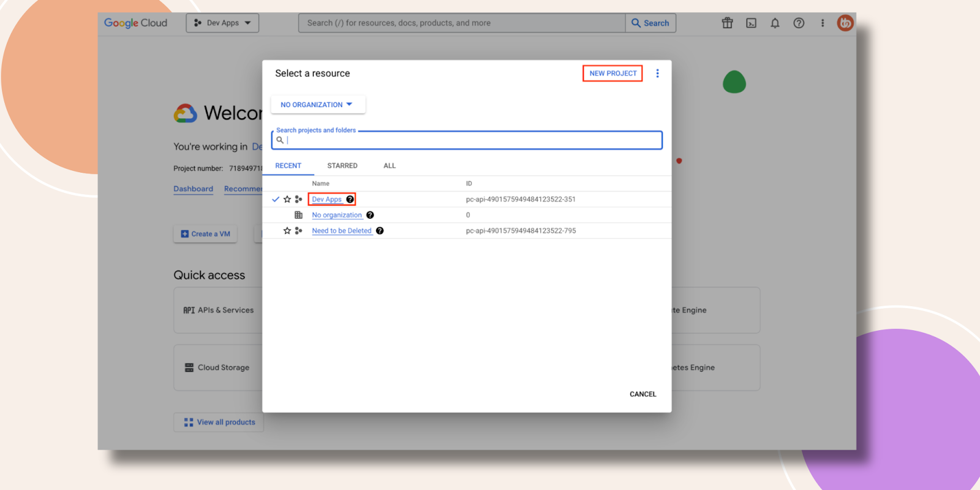Focus the top resources search bar

[462, 23]
